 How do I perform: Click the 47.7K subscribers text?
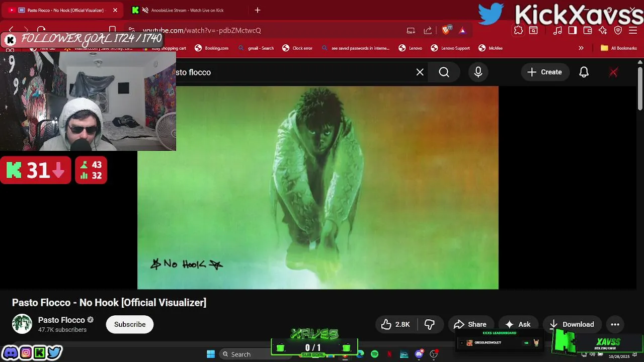pyautogui.click(x=62, y=330)
